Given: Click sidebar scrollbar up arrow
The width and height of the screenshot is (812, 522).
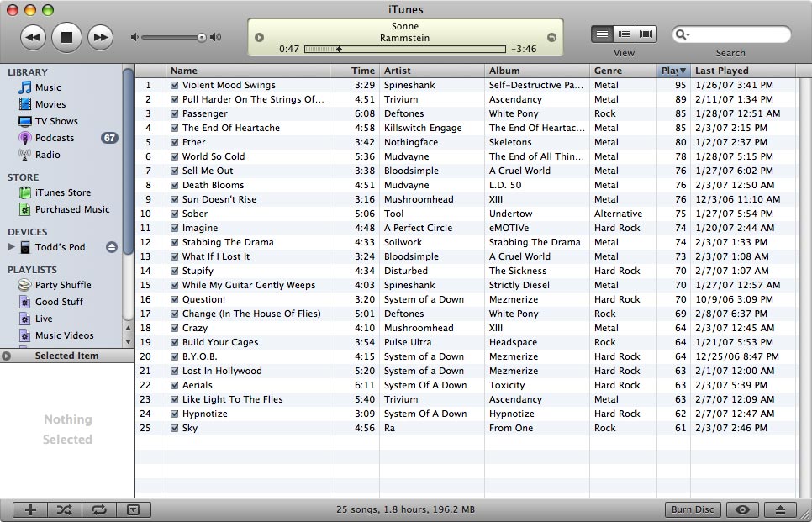Looking at the screenshot, I should [129, 329].
